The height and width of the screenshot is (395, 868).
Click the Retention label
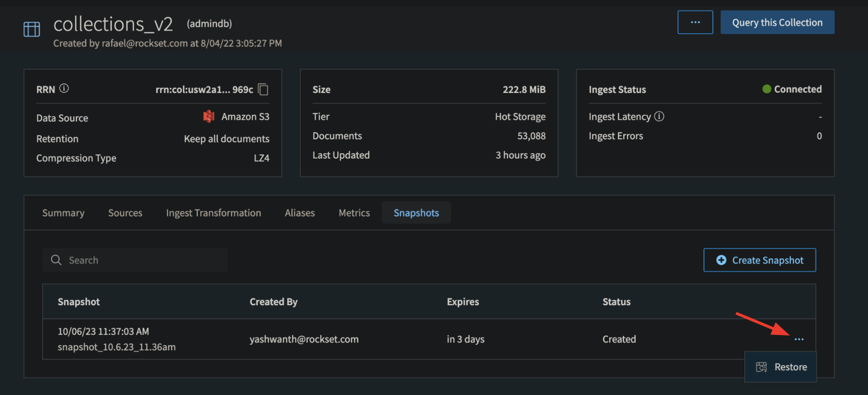pos(57,139)
